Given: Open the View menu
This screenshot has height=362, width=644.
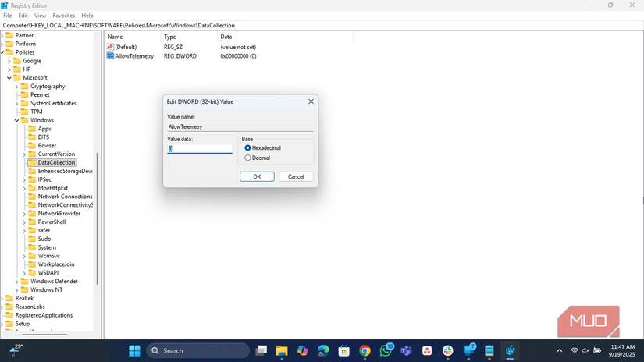Looking at the screenshot, I should pyautogui.click(x=40, y=15).
